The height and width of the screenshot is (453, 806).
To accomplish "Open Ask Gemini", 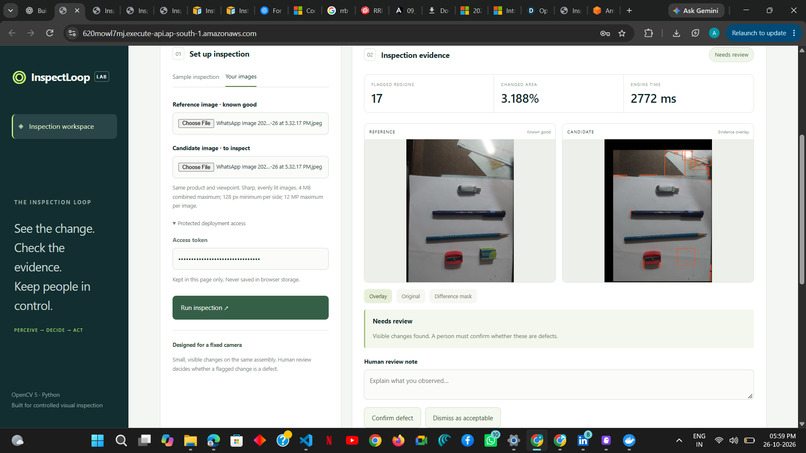I will click(x=697, y=10).
